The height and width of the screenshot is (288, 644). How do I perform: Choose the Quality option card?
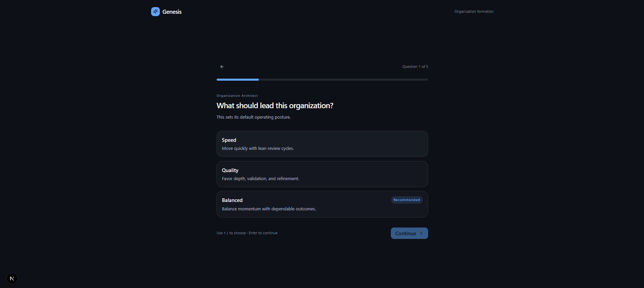(322, 174)
